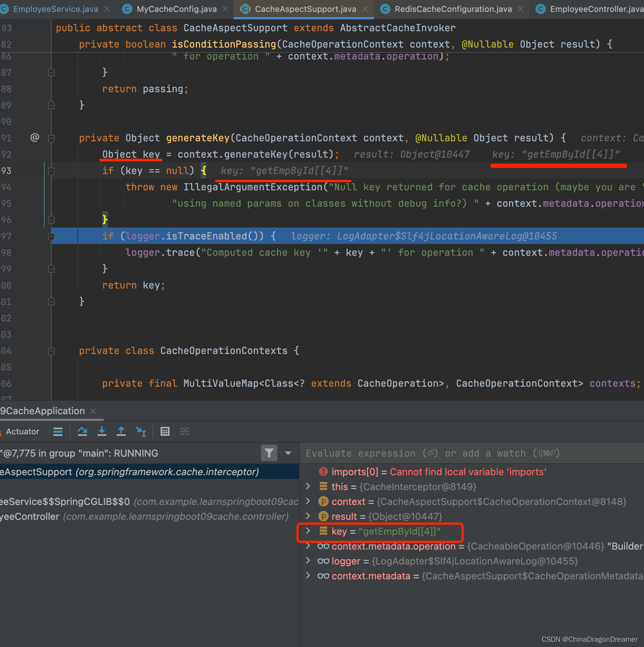The height and width of the screenshot is (647, 644).
Task: Close the EmployeeService.java tab
Action: [107, 9]
